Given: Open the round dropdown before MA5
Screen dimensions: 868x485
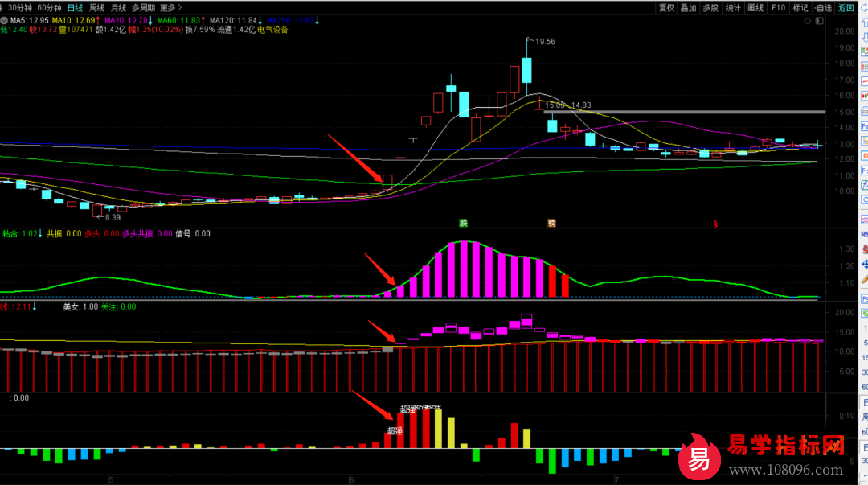Looking at the screenshot, I should 5,20.
